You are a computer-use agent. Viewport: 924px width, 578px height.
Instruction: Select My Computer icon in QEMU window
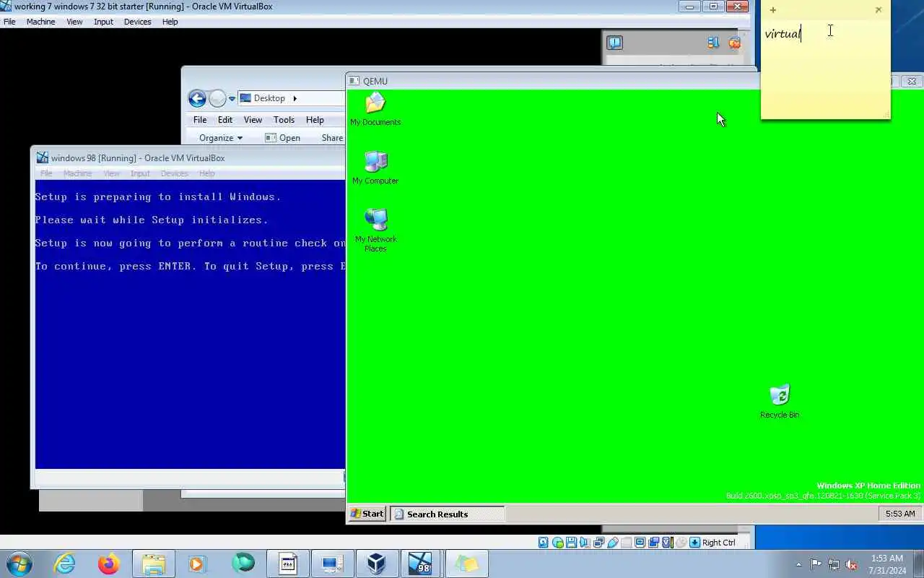(x=375, y=168)
